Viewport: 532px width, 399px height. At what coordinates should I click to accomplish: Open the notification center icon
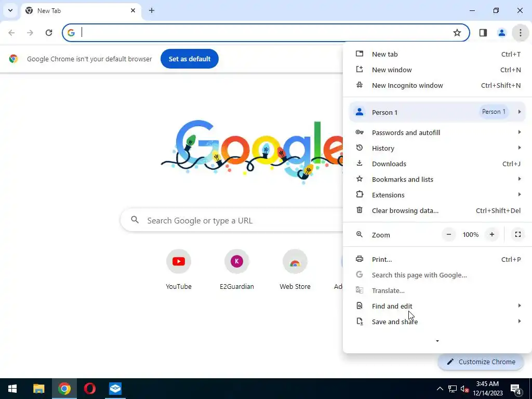[x=516, y=389]
